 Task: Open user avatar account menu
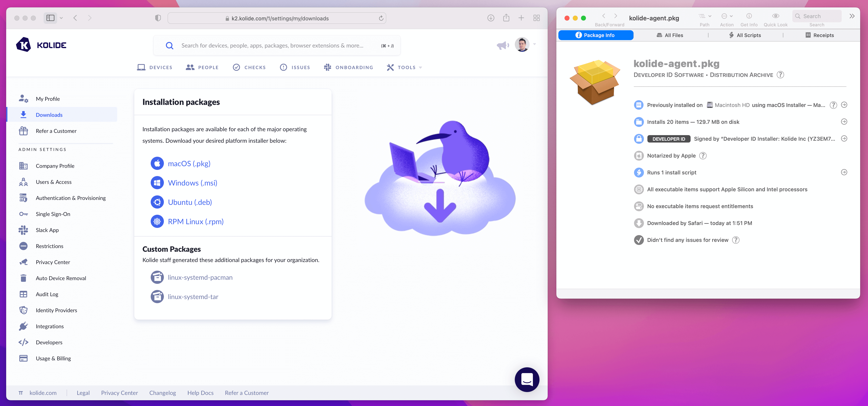(x=522, y=44)
